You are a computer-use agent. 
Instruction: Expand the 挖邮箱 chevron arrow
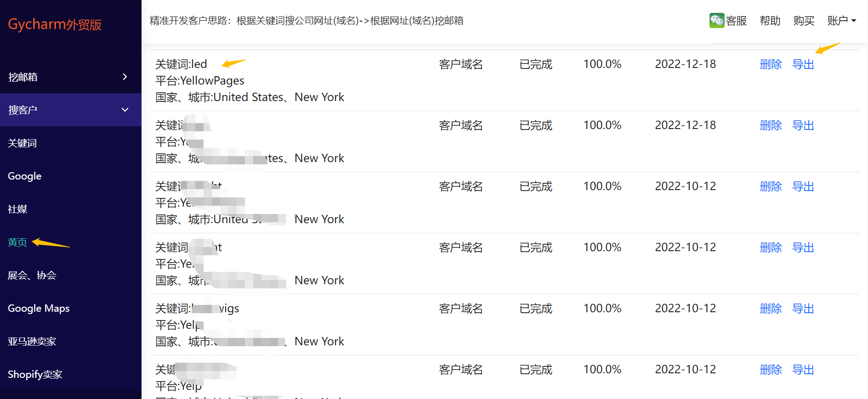tap(125, 77)
